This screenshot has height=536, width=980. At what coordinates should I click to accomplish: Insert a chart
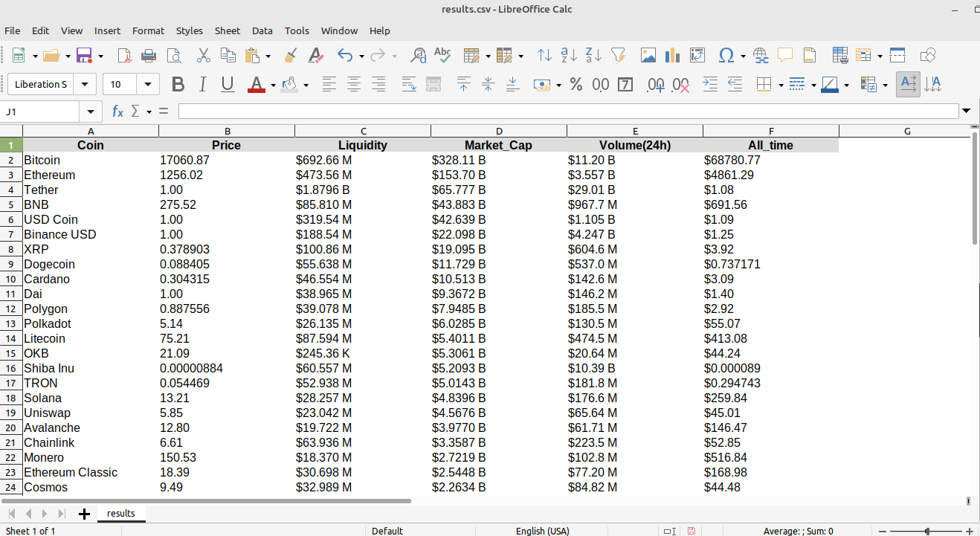pos(673,55)
